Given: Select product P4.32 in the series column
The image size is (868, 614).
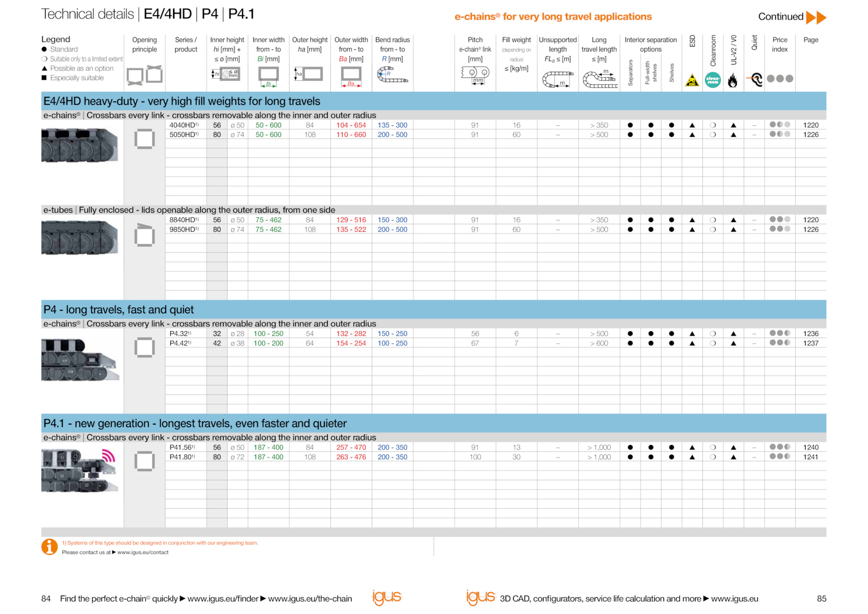Looking at the screenshot, I should point(180,334).
